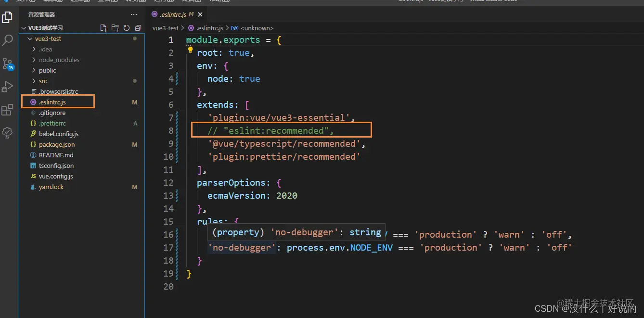Image resolution: width=644 pixels, height=318 pixels.
Task: Collapse the VUE3测试学习 workspace section
Action: tap(24, 28)
